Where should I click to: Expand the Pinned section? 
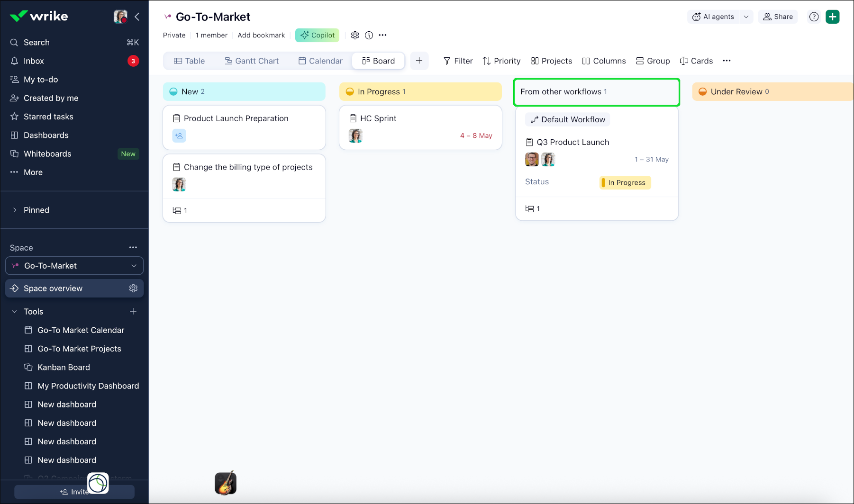(15, 210)
